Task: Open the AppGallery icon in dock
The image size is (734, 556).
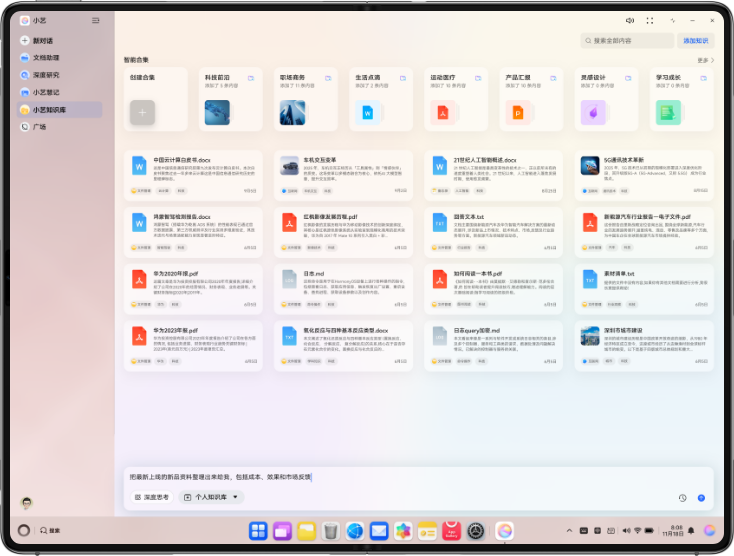Action: [452, 531]
